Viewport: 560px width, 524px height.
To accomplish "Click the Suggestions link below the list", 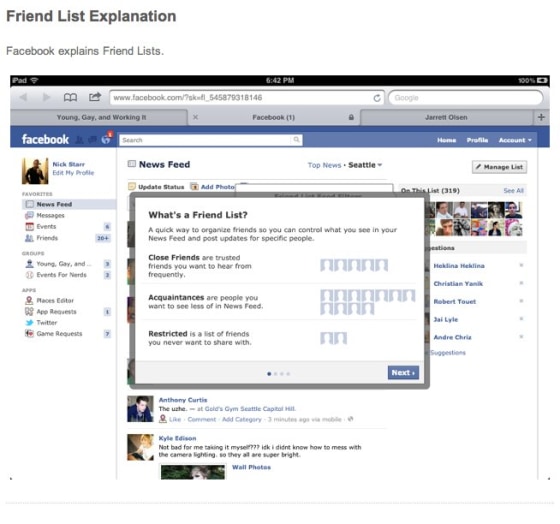I will tap(448, 353).
